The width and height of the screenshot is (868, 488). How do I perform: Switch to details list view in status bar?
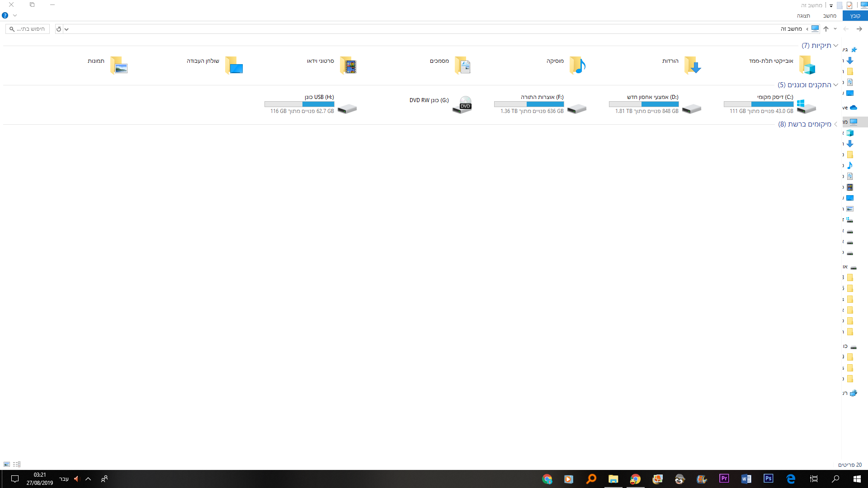(x=17, y=464)
